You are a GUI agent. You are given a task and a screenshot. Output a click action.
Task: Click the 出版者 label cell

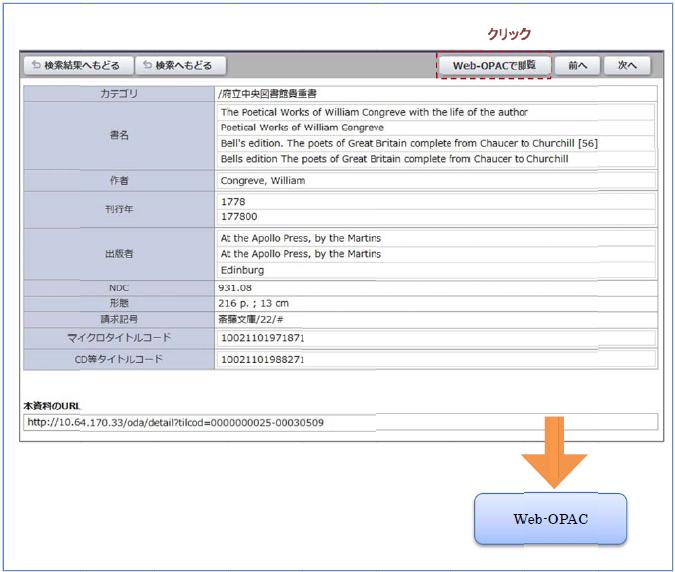(119, 254)
